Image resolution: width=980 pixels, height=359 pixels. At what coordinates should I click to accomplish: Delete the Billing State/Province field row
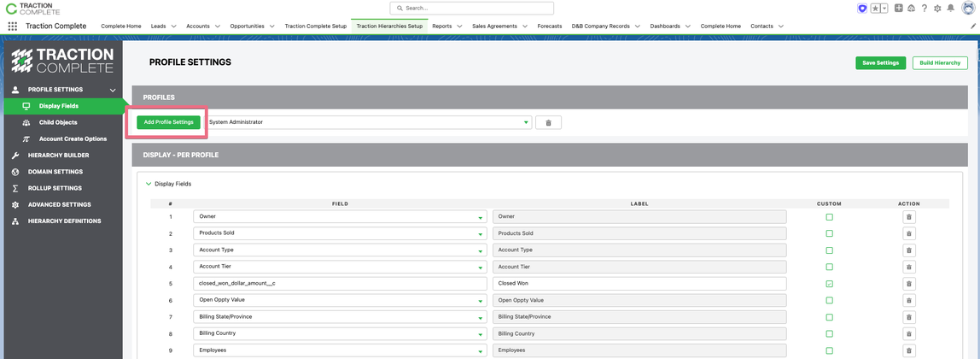[x=909, y=317]
